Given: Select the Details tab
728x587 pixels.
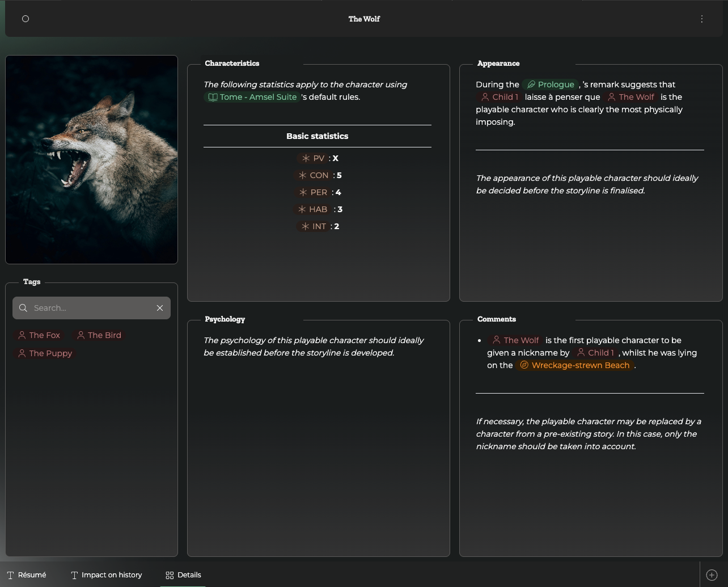Looking at the screenshot, I should pos(183,575).
